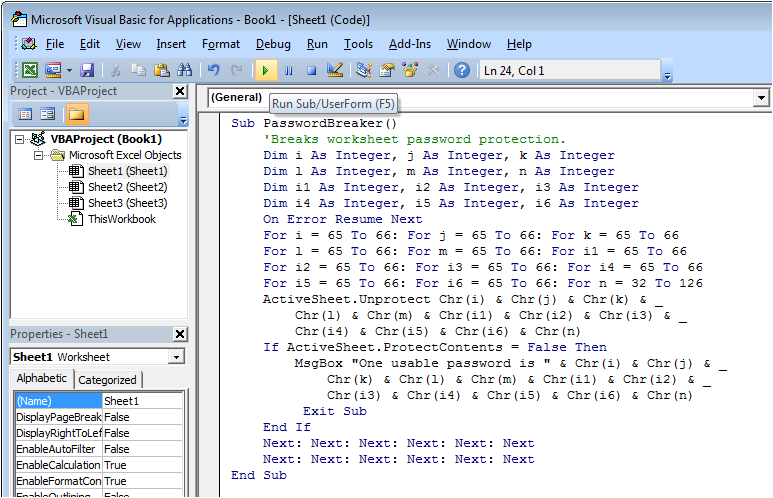Click the Ln 24, Col 1 position box
Image resolution: width=773 pixels, height=498 pixels.
tap(570, 71)
